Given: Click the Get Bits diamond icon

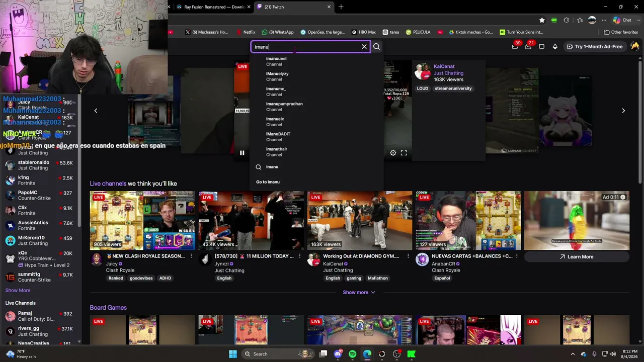Looking at the screenshot, I should pos(555,47).
